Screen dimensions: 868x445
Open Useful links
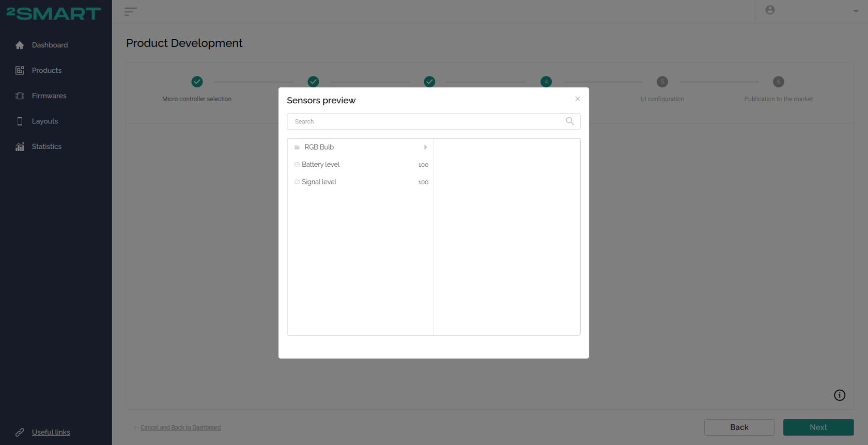tap(51, 432)
